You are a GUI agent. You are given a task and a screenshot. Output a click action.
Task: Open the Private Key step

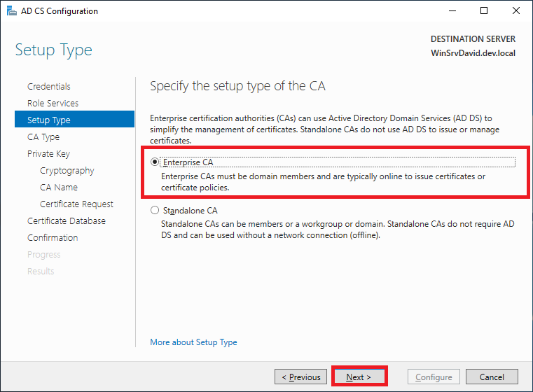pyautogui.click(x=48, y=153)
